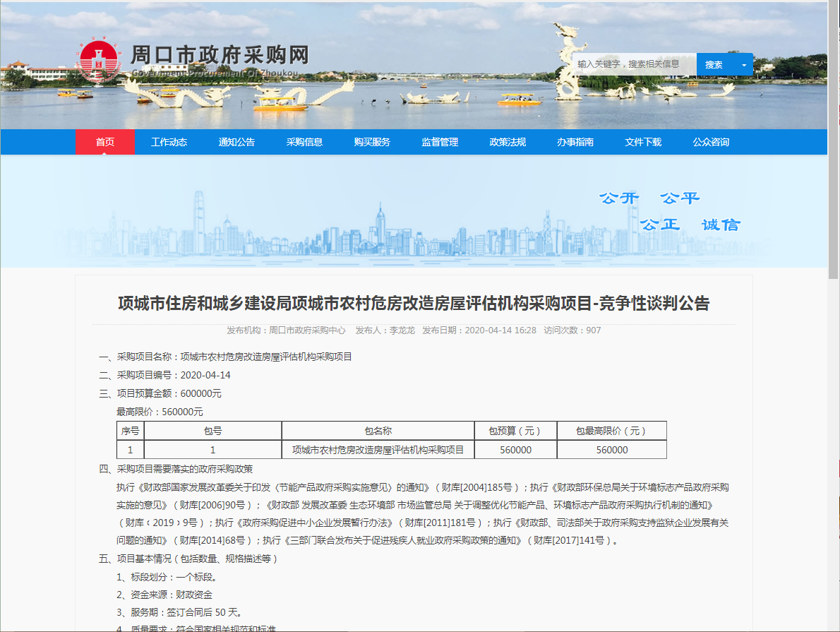This screenshot has height=632, width=840.
Task: Navigate to 购买服务 section
Action: tap(372, 142)
